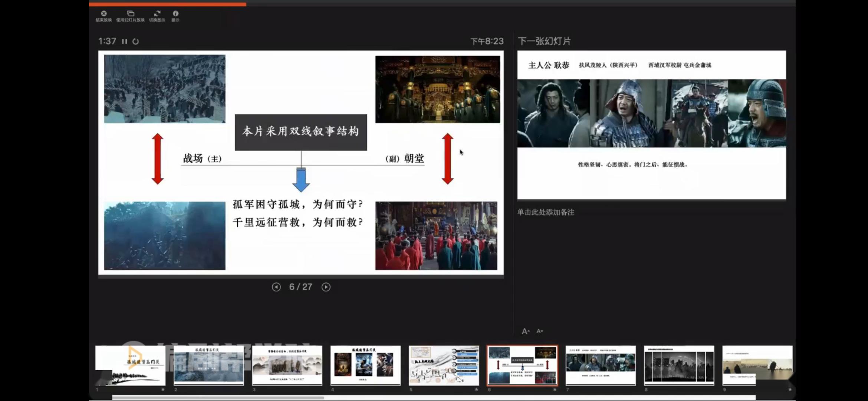The image size is (868, 401).
Task: Select slide 1 thumbnail in filmstrip
Action: tap(130, 365)
